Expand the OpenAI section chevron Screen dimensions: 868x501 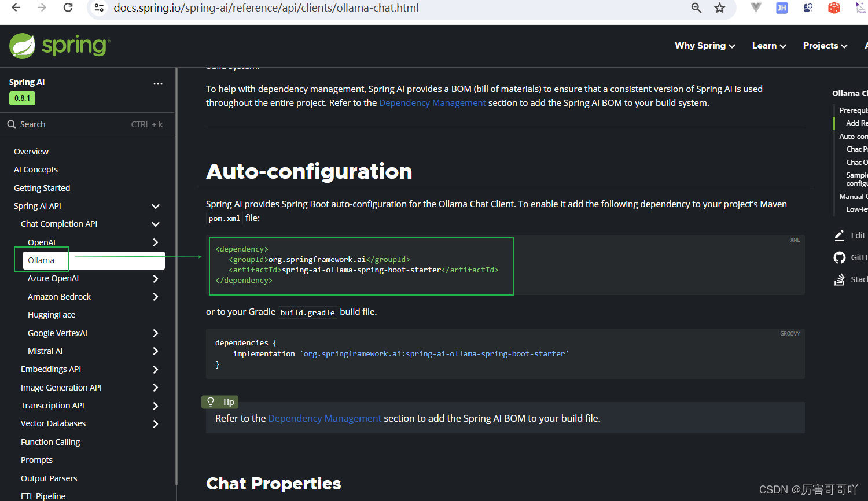[x=156, y=242]
